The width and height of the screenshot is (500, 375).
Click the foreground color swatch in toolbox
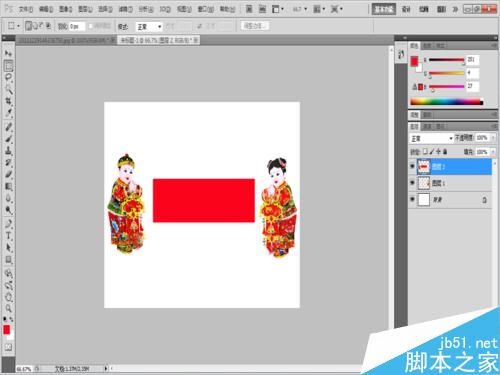[6, 330]
